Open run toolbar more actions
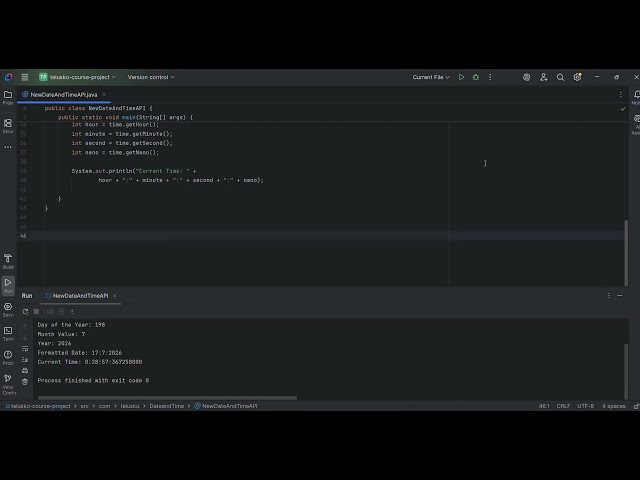 coord(72,311)
